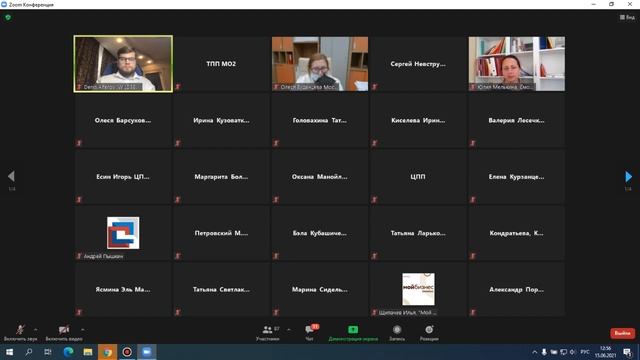This screenshot has width=640, height=360.
Task: Select the Бэла Кубашиче... participant tile
Action: point(320,233)
